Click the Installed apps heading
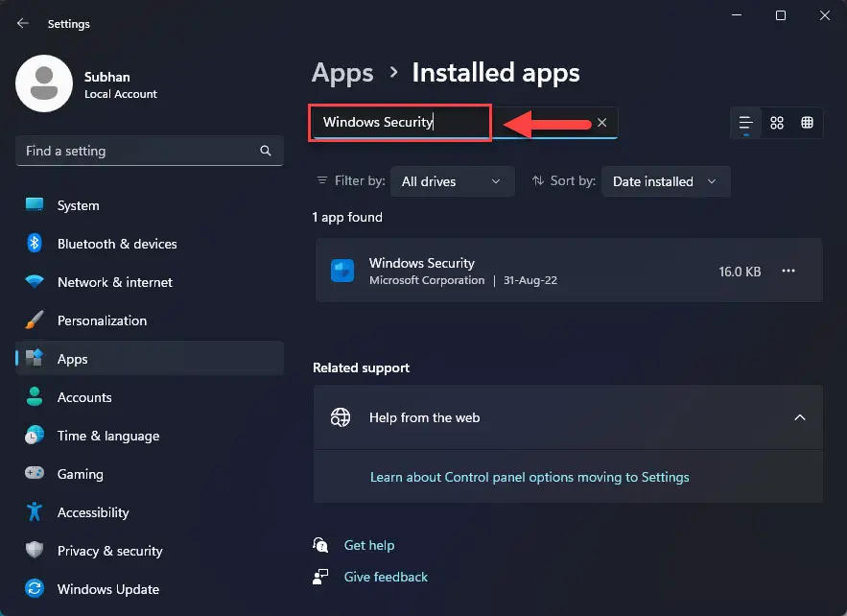 pos(496,73)
